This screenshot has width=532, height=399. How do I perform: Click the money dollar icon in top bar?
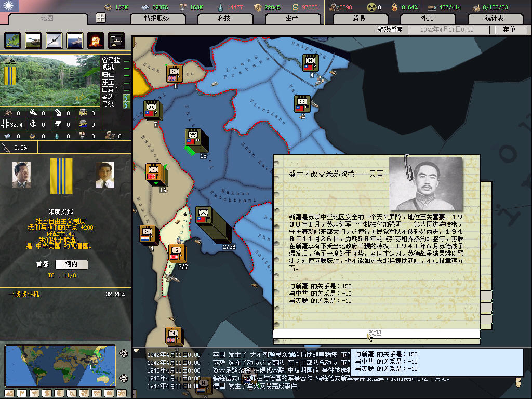pyautogui.click(x=295, y=7)
